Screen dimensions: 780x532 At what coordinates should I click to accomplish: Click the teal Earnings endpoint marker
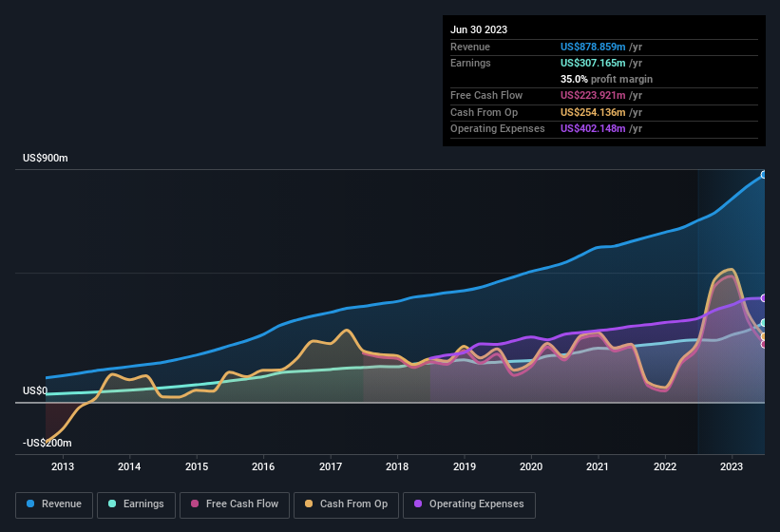[764, 323]
